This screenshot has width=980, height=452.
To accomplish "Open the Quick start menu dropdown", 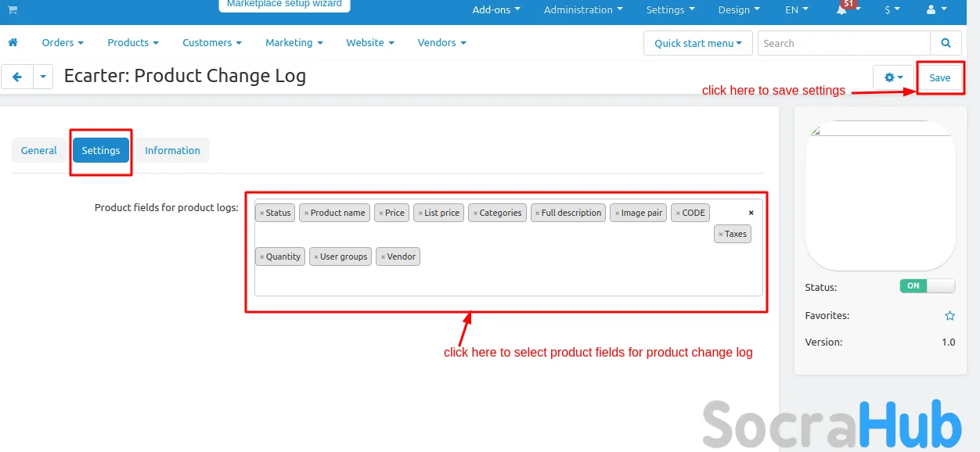I will [x=698, y=43].
